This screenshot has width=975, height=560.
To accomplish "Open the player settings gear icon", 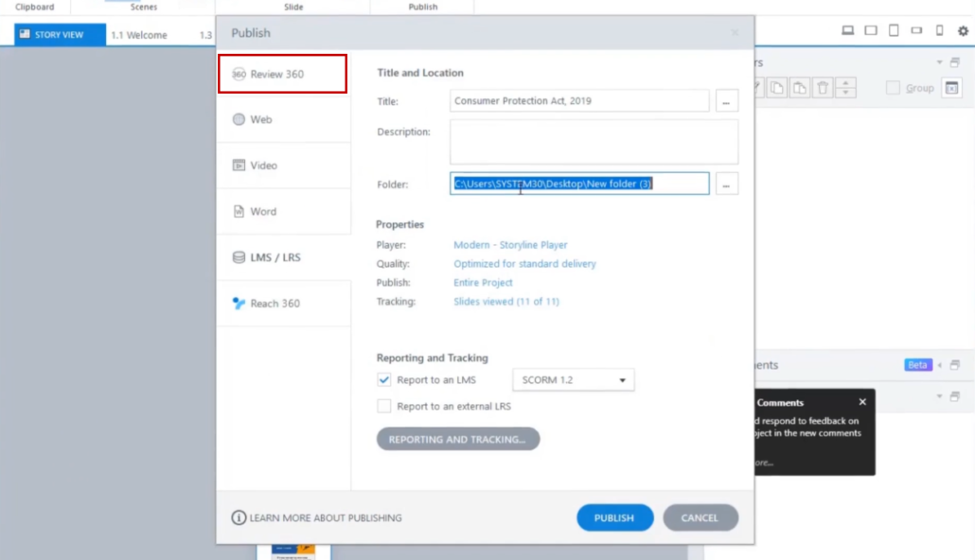I will 962,29.
